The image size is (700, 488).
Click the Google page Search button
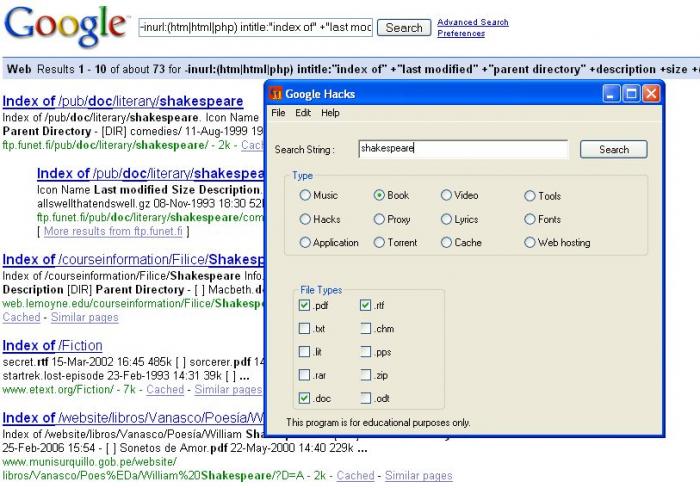404,28
